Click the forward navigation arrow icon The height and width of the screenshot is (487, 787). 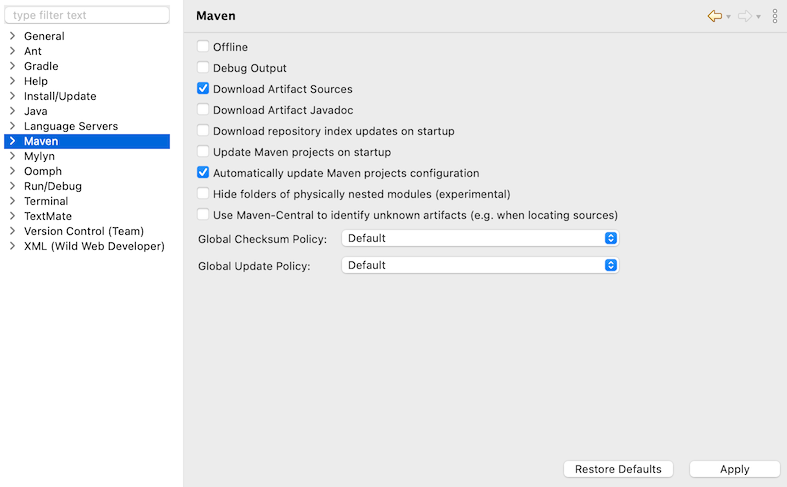744,17
